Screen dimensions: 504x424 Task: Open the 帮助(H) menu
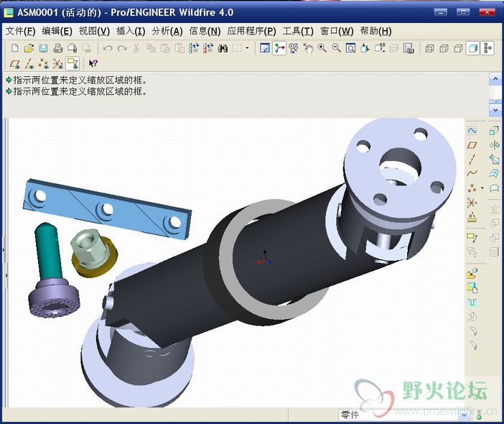tap(375, 31)
